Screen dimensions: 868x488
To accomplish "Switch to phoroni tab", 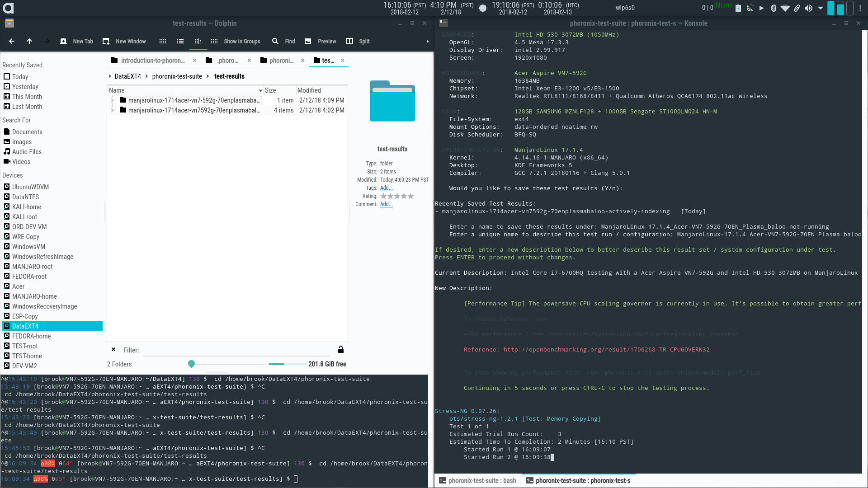I will (277, 60).
